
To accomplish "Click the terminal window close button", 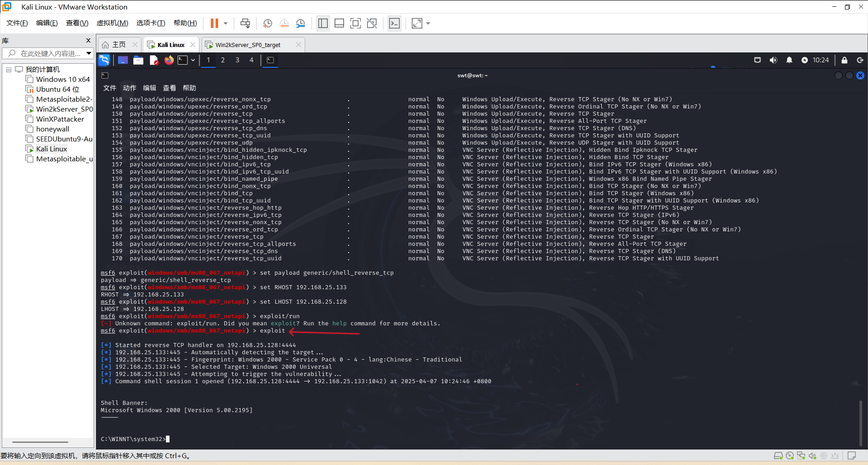I will 860,75.
